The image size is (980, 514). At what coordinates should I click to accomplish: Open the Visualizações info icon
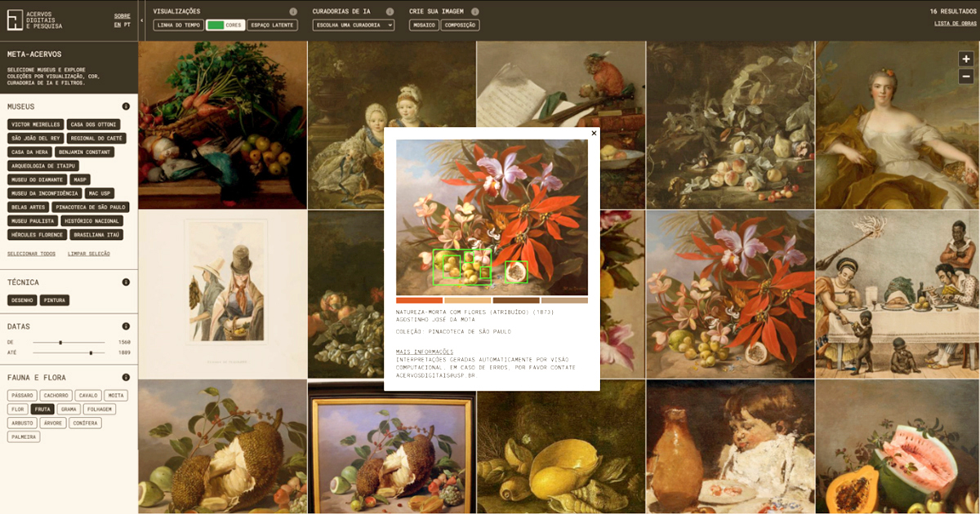tap(293, 12)
